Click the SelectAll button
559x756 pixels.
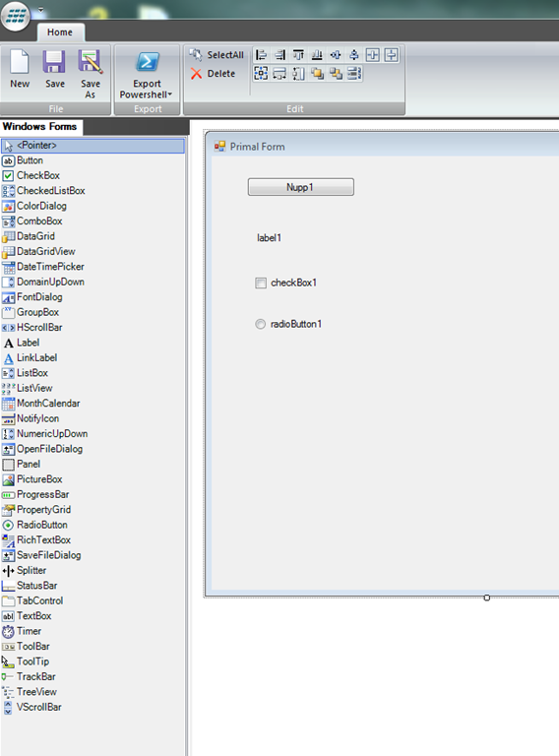tap(217, 55)
